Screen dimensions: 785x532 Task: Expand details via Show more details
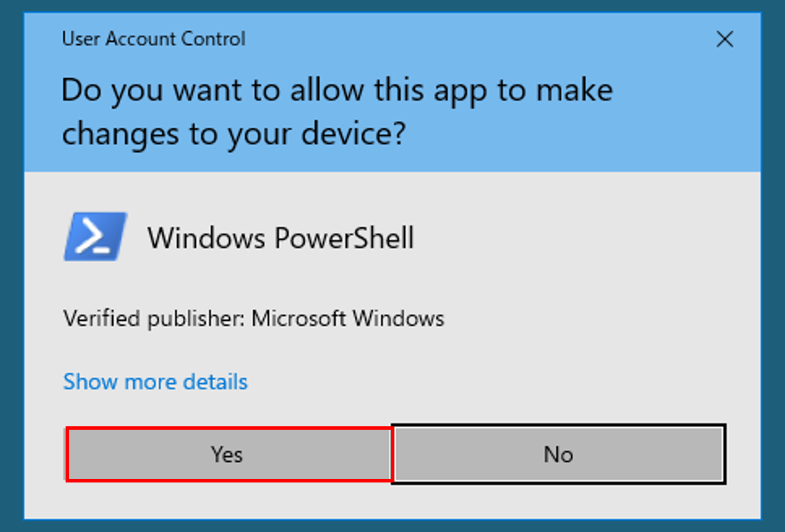click(x=155, y=382)
